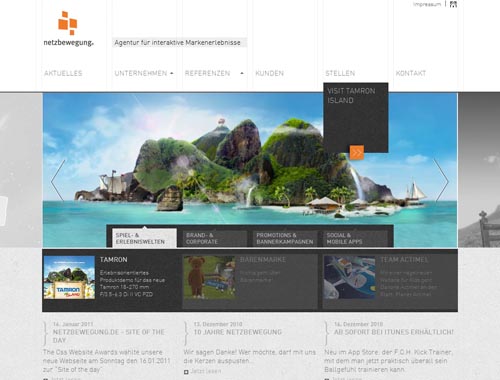Click the BÄRENMARKE project title
Screen dimensions: 500x380
point(263,260)
